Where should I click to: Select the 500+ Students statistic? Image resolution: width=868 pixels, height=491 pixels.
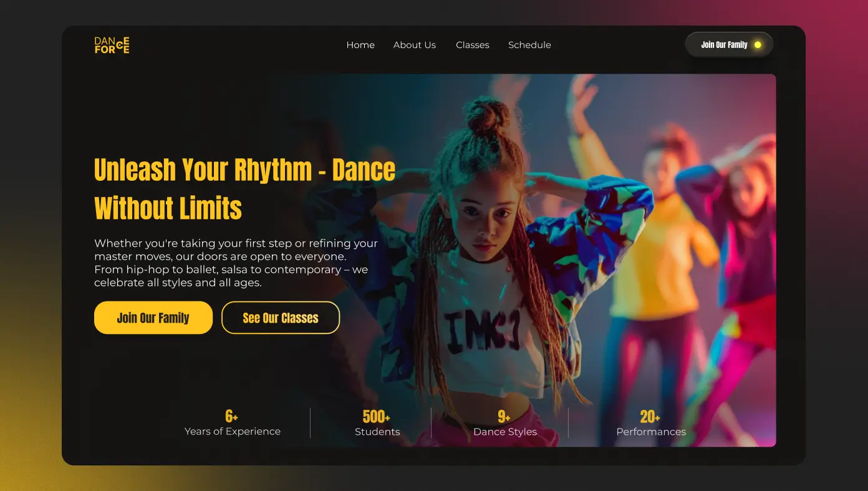(x=377, y=422)
